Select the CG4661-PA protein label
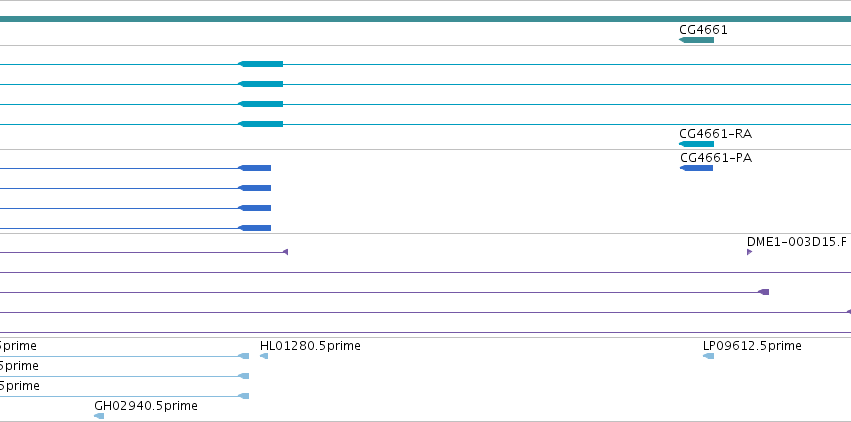The width and height of the screenshot is (851, 422). pyautogui.click(x=716, y=158)
